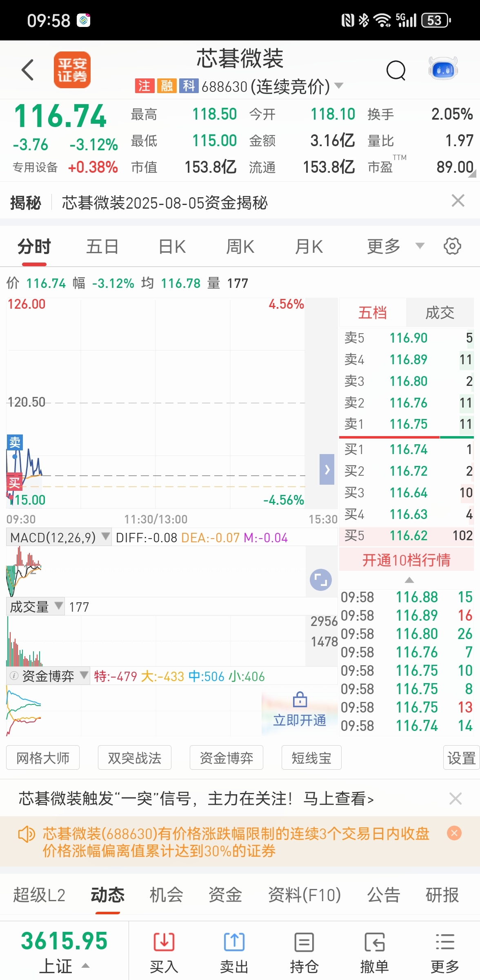480x980 pixels.
Task: Tap the search magnifier icon
Action: 396,71
